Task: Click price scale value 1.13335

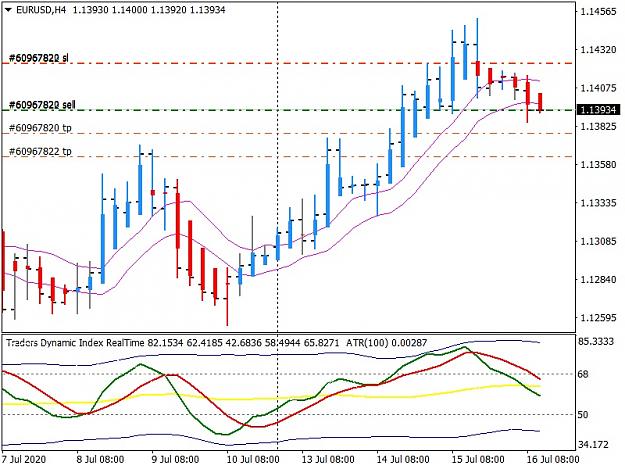Action: [x=598, y=203]
